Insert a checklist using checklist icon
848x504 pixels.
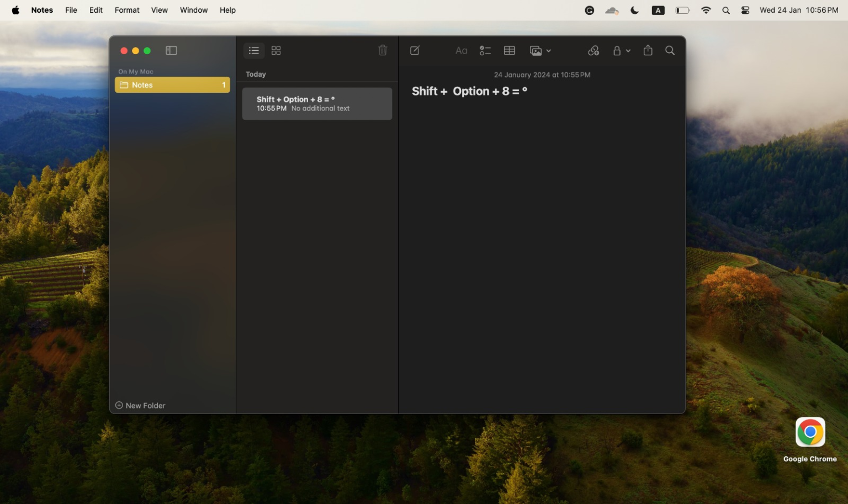485,51
